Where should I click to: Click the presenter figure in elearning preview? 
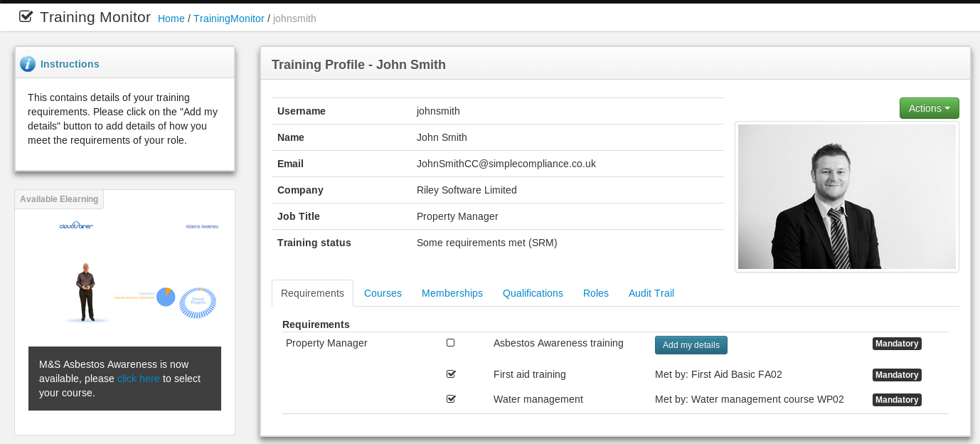click(x=86, y=292)
